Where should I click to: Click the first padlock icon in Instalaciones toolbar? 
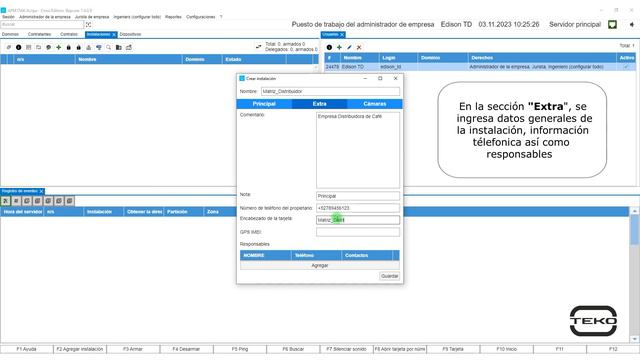point(69,47)
